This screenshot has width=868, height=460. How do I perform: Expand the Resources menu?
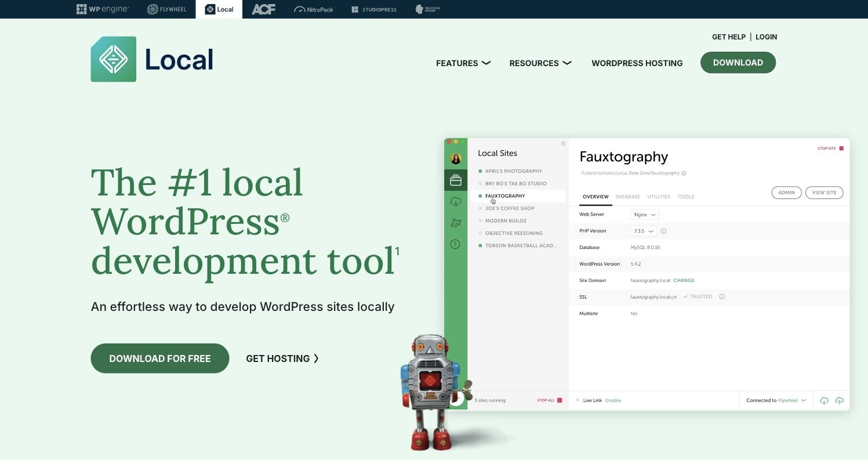pos(540,63)
